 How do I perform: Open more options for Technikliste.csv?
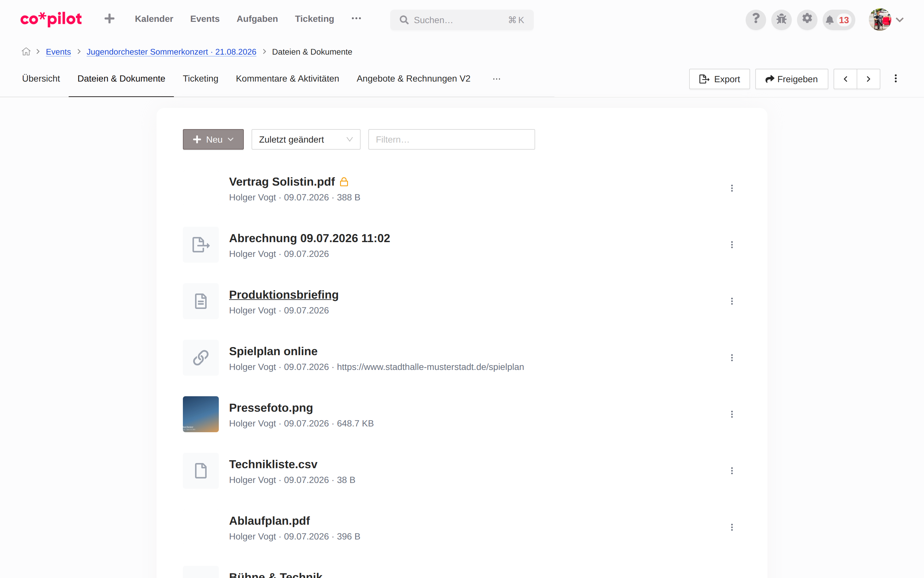[732, 470]
